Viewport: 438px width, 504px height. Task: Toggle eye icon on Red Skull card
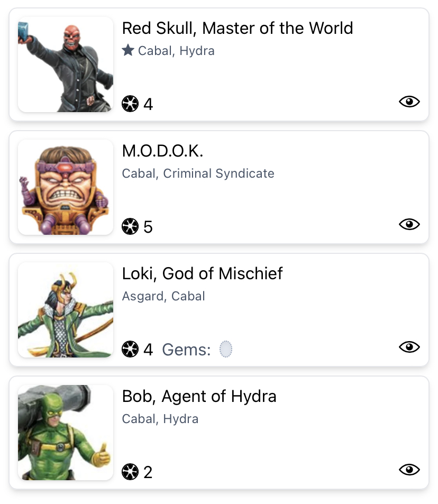(409, 102)
